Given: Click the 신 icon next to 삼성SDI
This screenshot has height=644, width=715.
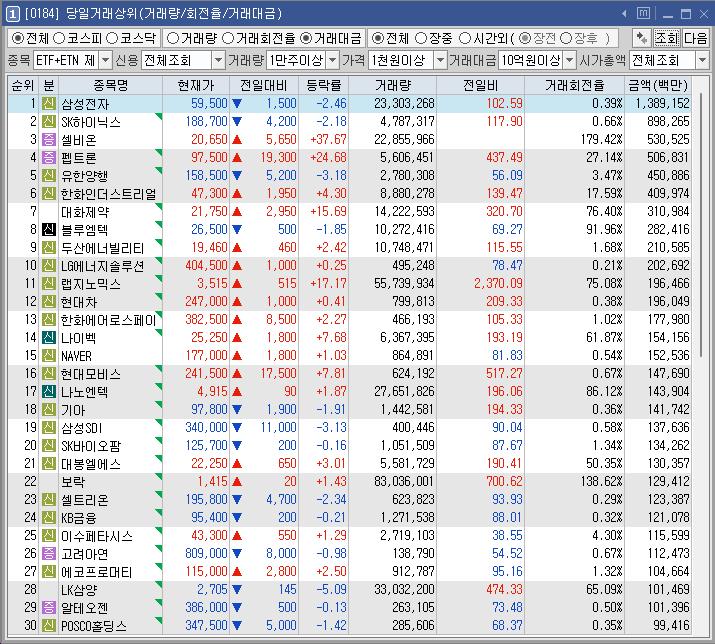Looking at the screenshot, I should pos(49,428).
